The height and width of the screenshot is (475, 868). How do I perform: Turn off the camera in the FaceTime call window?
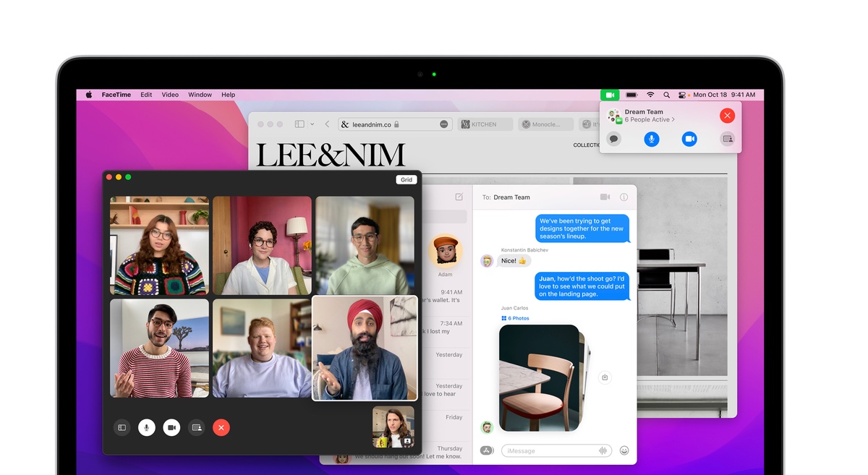(171, 427)
